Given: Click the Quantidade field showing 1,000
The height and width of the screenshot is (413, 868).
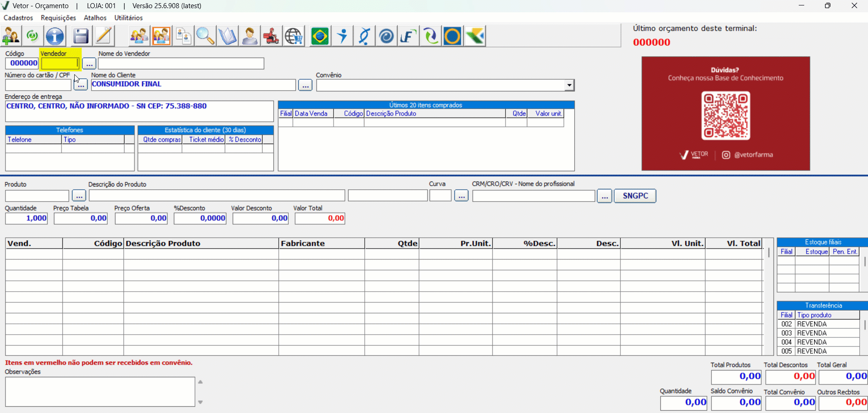Looking at the screenshot, I should 26,218.
